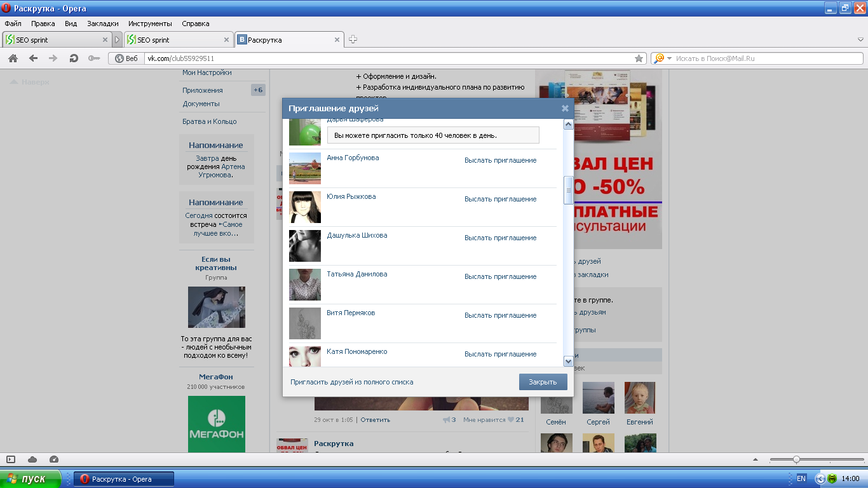Click the Закрыть button
Screen dimensions: 868x488
pos(543,382)
